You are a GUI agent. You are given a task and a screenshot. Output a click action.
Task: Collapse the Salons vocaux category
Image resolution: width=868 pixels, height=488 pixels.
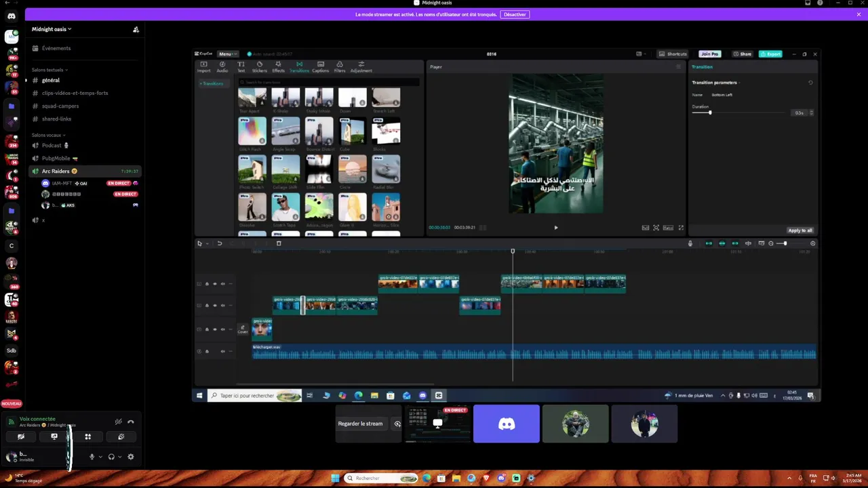click(x=47, y=135)
